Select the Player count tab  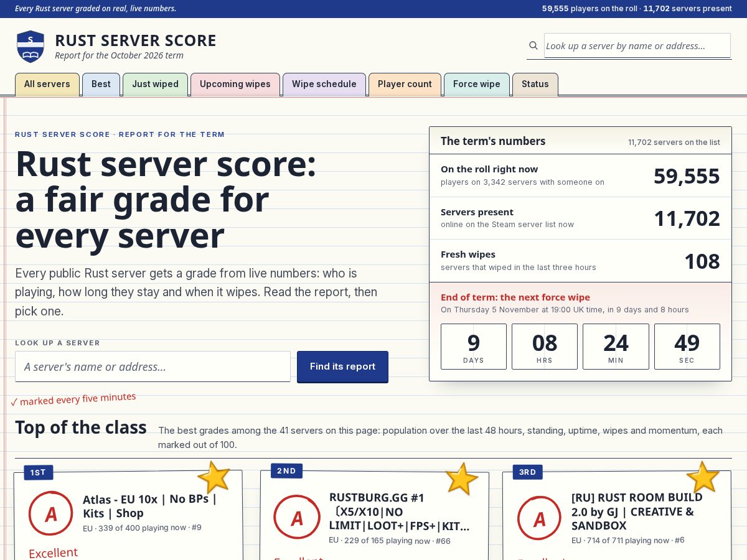tap(405, 85)
